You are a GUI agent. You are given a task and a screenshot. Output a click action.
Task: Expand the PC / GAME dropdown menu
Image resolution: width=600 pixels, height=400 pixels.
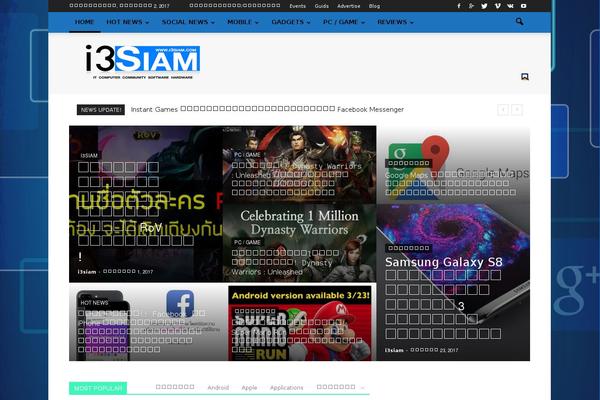point(344,22)
